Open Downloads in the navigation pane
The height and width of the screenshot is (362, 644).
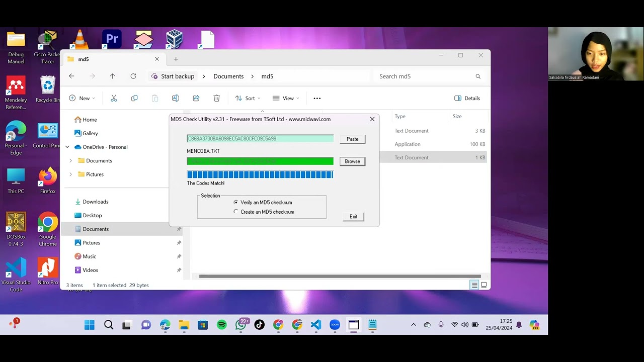point(92,202)
